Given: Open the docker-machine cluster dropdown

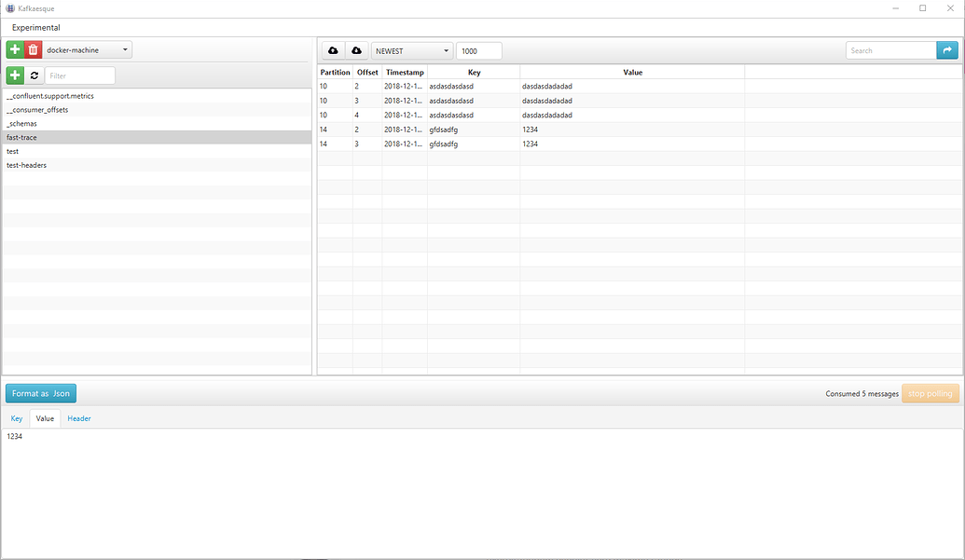Looking at the screenshot, I should 87,48.
